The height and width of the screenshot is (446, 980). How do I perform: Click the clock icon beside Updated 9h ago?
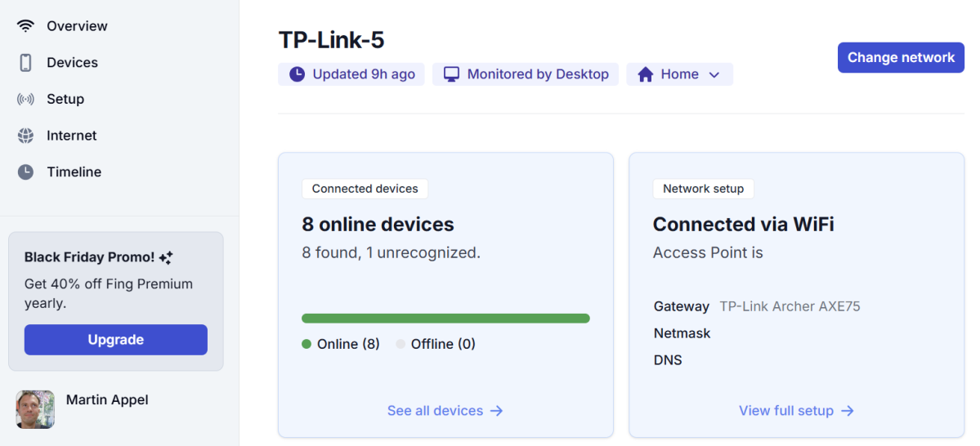pos(298,74)
